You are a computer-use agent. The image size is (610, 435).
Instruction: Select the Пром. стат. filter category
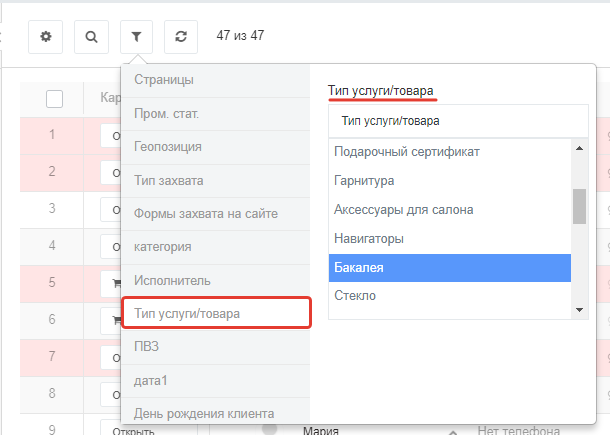(216, 114)
